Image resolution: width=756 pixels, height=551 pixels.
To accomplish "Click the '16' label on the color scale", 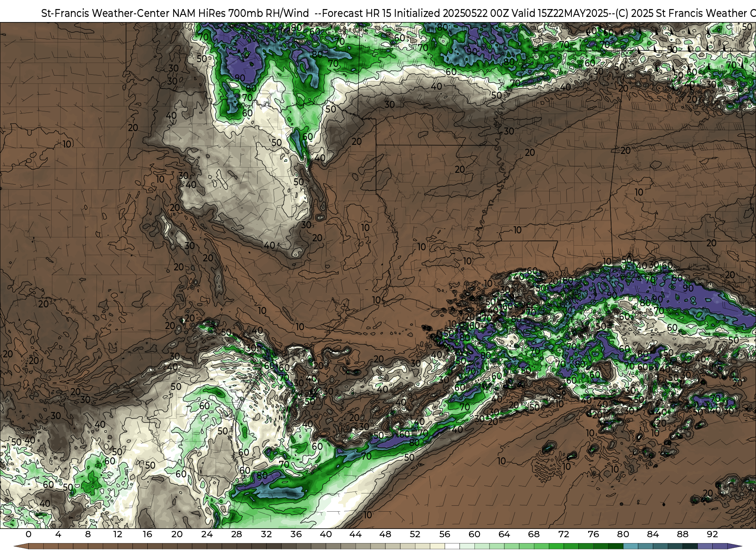I will [147, 534].
